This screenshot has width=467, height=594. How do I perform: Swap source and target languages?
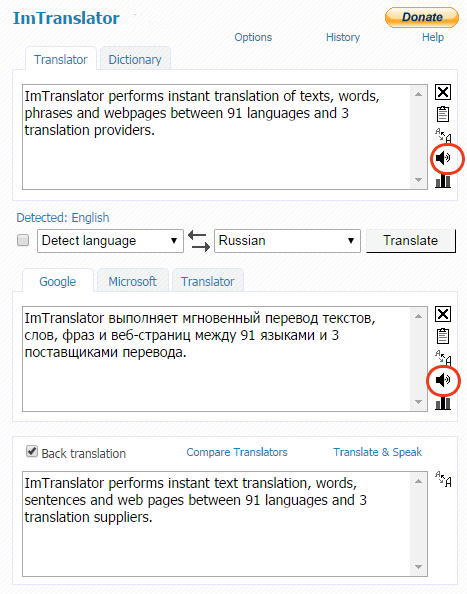coord(199,241)
